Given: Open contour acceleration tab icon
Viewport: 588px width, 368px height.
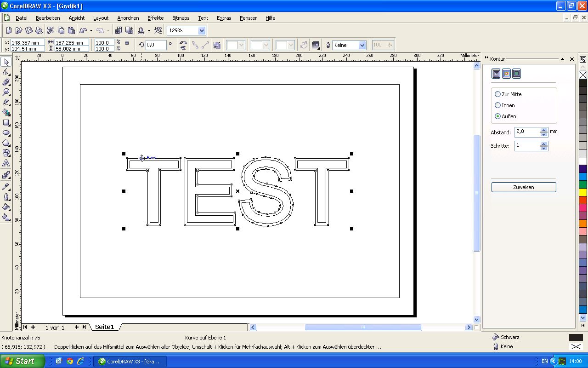Looking at the screenshot, I should tap(516, 74).
